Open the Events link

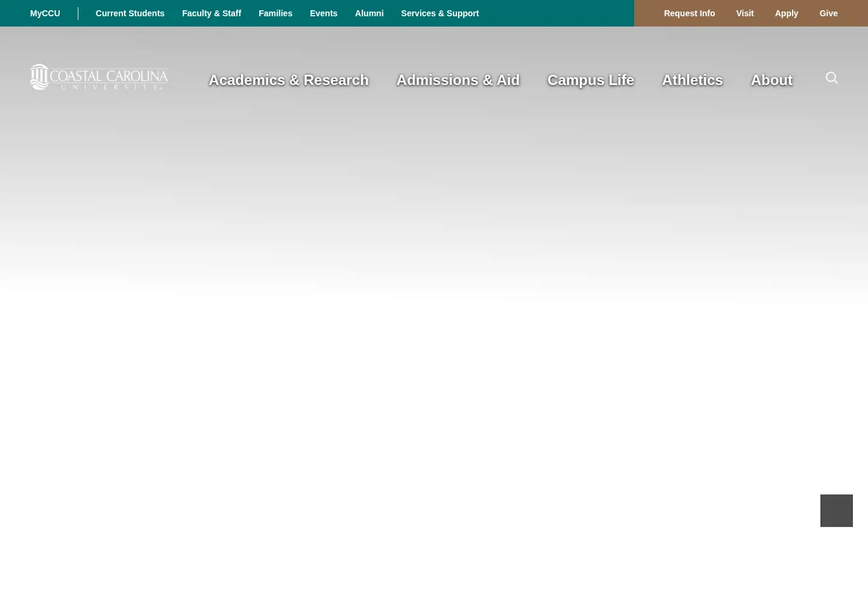click(324, 13)
